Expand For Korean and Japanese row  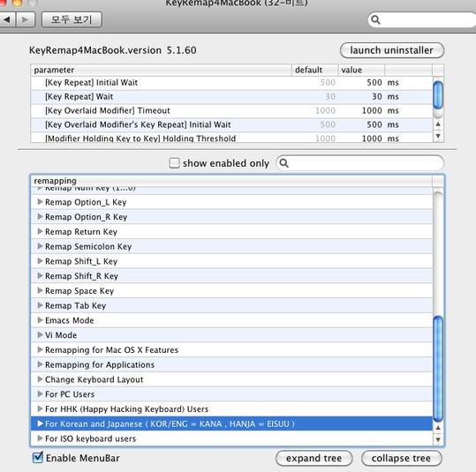[x=40, y=423]
